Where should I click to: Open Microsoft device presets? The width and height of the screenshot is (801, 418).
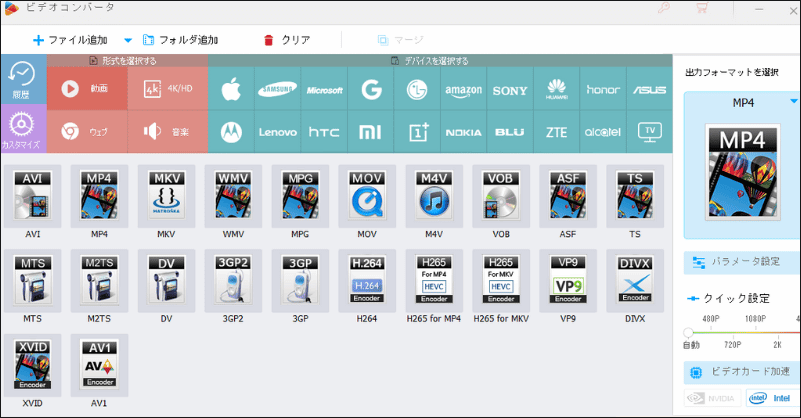(324, 89)
